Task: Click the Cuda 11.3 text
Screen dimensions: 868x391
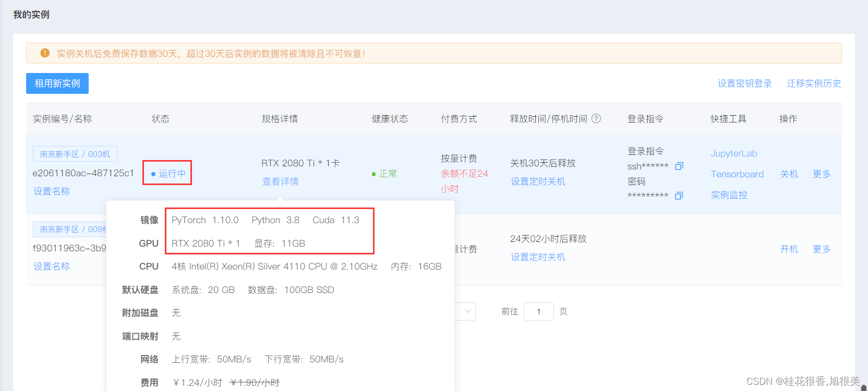Action: point(336,220)
